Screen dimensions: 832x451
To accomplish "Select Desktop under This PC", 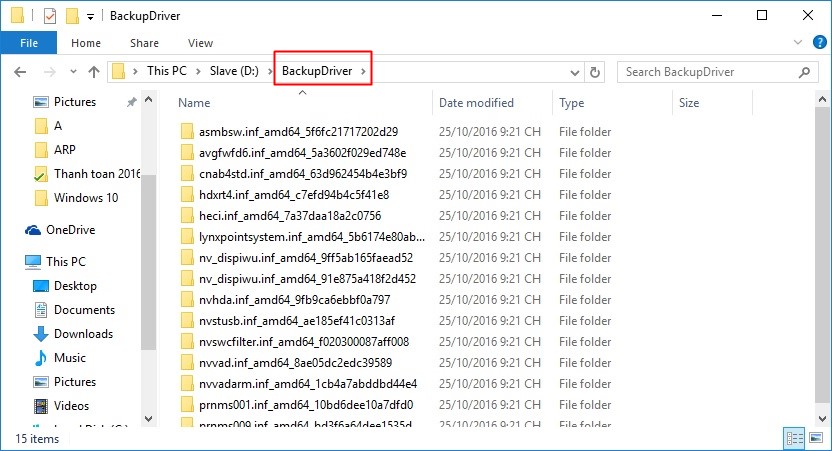I will click(75, 286).
